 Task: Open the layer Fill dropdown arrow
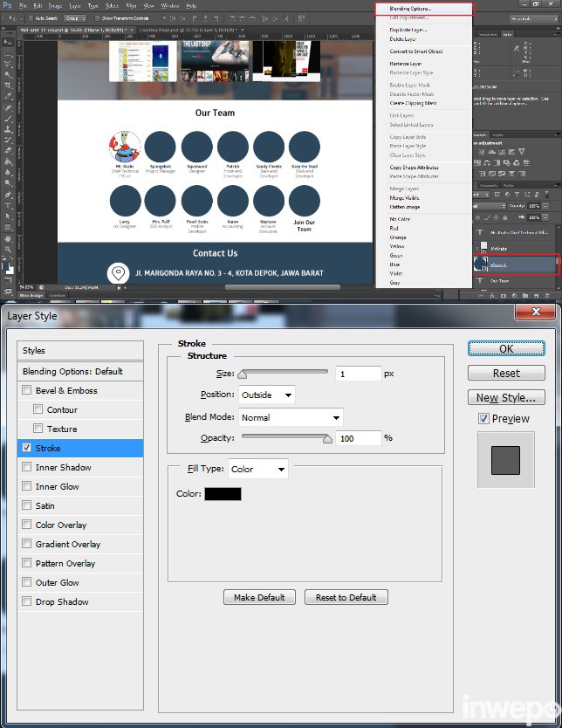(545, 217)
